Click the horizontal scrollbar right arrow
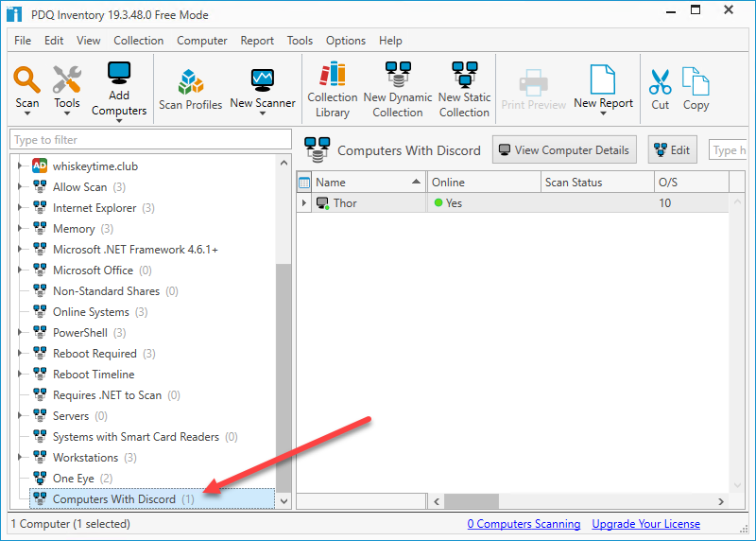This screenshot has width=756, height=541. [x=721, y=501]
